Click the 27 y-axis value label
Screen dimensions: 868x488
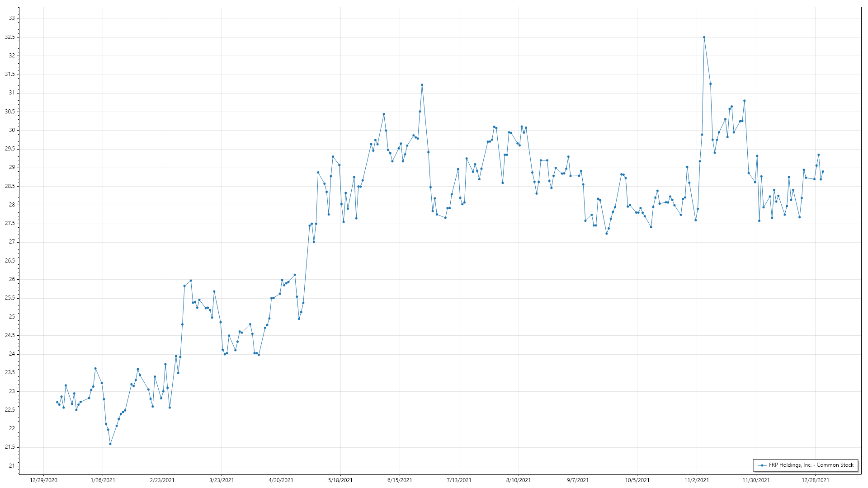(12, 242)
